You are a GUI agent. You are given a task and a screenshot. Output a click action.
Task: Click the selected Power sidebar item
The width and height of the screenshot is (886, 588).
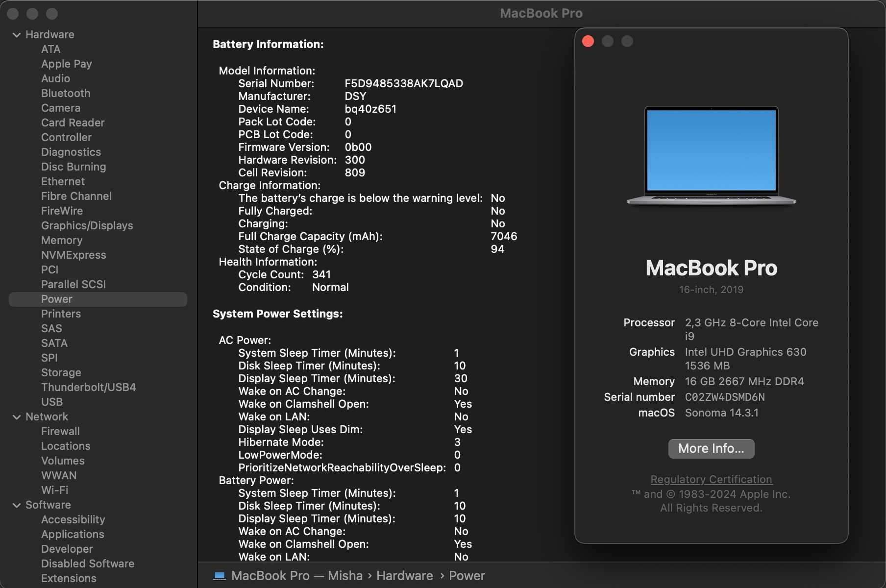click(98, 299)
